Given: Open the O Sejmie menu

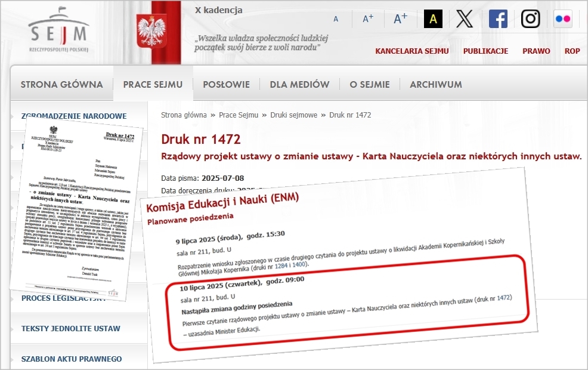Looking at the screenshot, I should coord(370,84).
